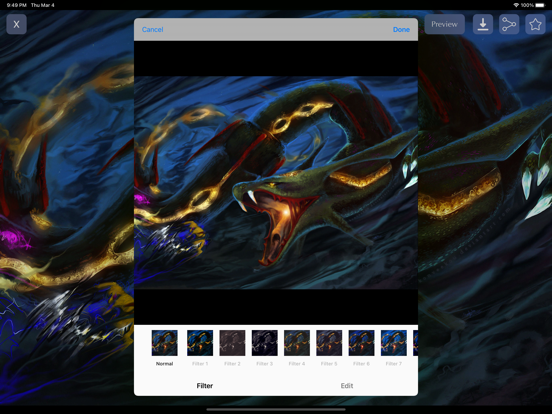The image size is (552, 414).
Task: Cancel the photo editor
Action: (152, 30)
